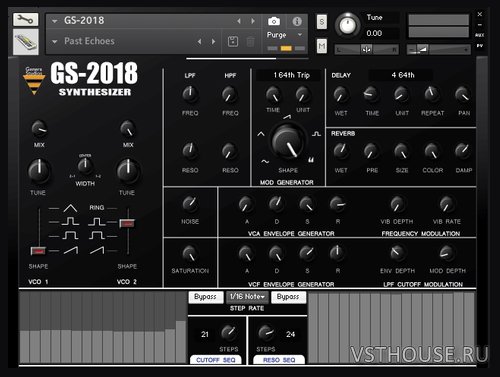Click Tune value 0.00 field
500x377 pixels.
(381, 33)
